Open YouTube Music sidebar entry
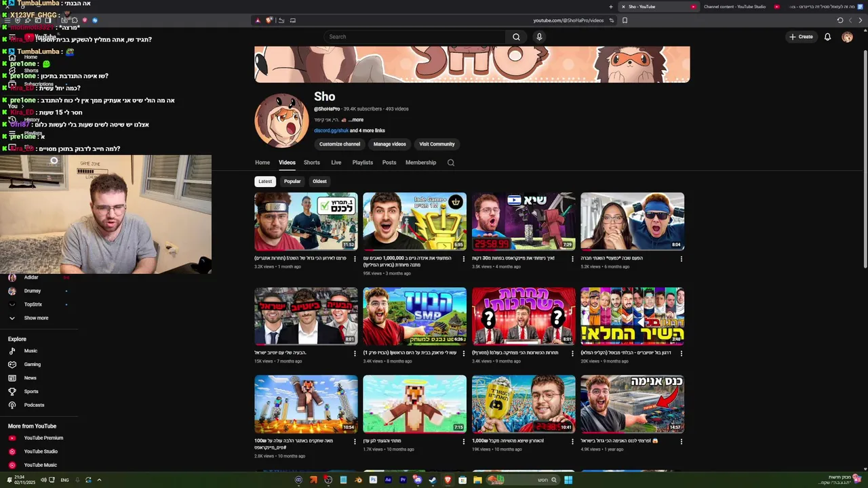868x488 pixels. 32,465
